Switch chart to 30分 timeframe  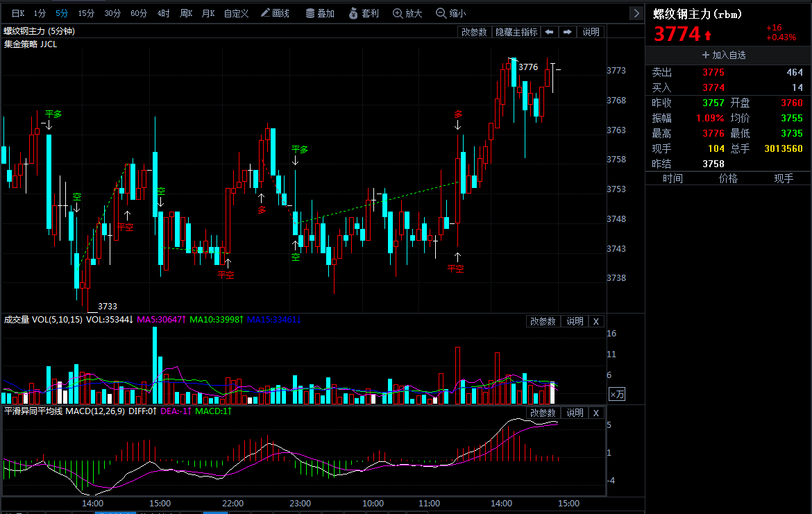112,13
